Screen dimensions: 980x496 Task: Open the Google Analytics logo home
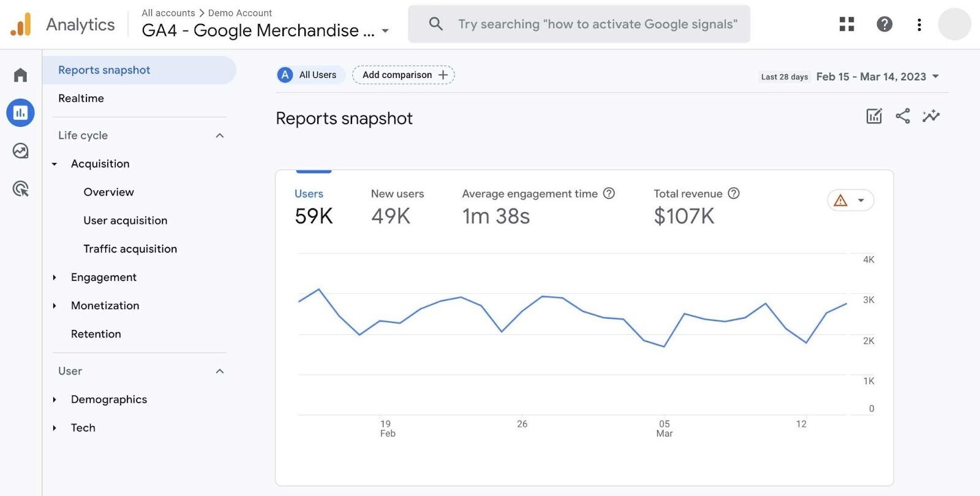click(x=21, y=25)
